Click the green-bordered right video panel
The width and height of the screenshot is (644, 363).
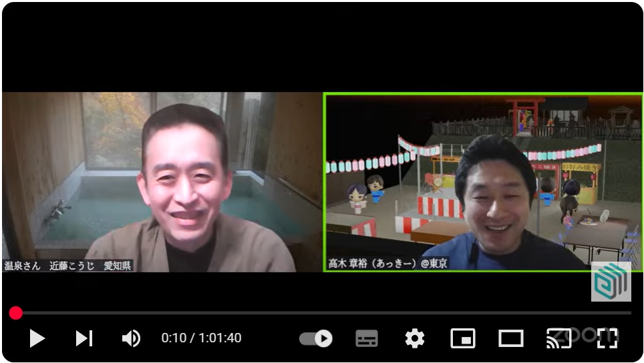pyautogui.click(x=483, y=181)
